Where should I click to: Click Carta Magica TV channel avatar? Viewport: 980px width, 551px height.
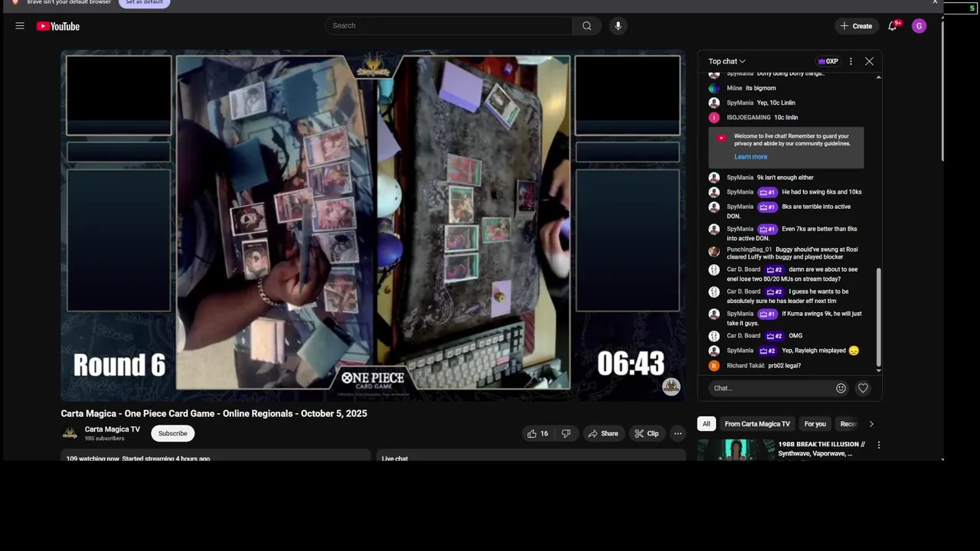[x=70, y=433]
